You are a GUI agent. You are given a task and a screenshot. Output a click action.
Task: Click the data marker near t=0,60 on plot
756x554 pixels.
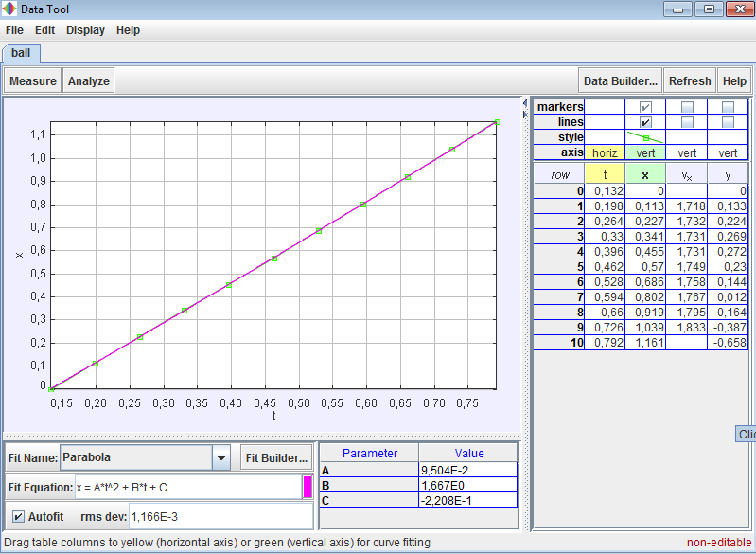pyautogui.click(x=363, y=205)
